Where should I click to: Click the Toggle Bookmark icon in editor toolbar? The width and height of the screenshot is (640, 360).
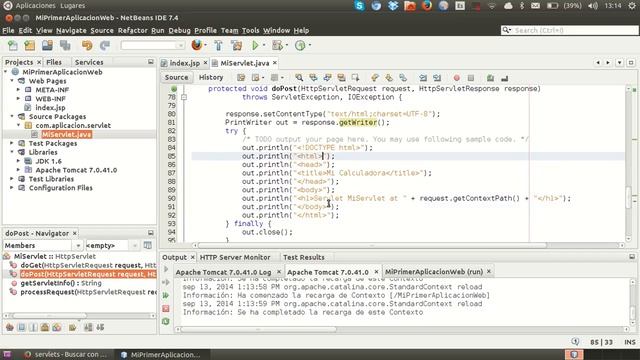403,78
